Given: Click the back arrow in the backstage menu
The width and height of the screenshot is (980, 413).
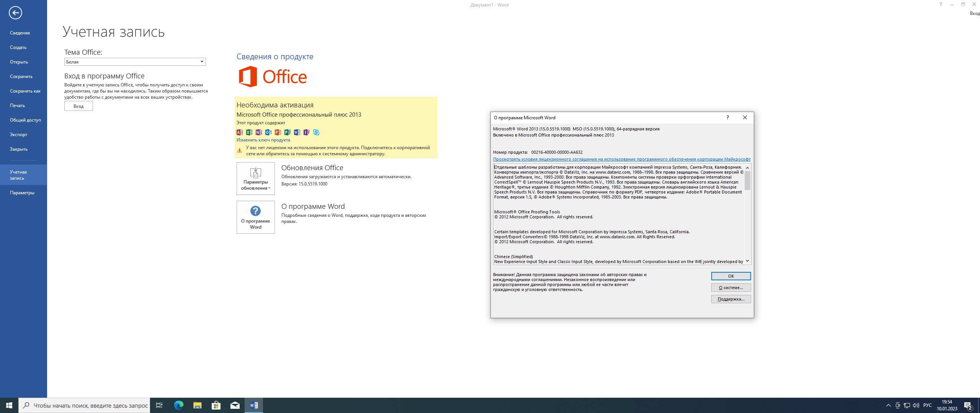Looking at the screenshot, I should point(15,13).
